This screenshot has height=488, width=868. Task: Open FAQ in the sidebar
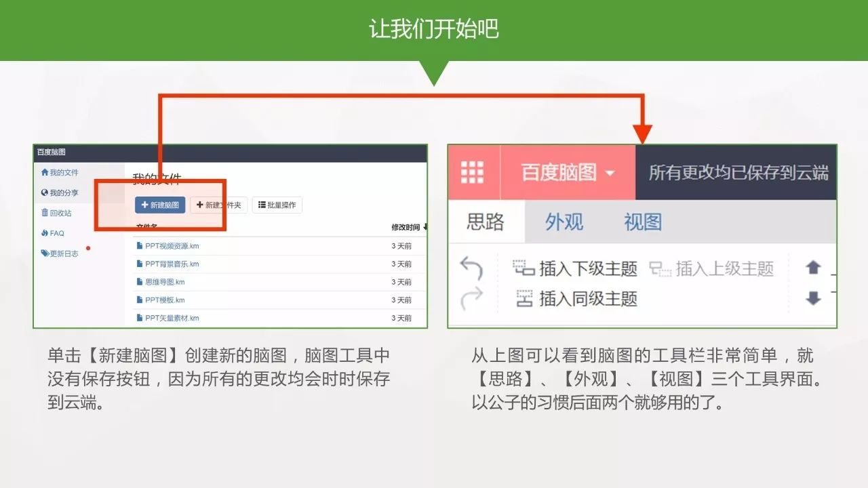[52, 233]
